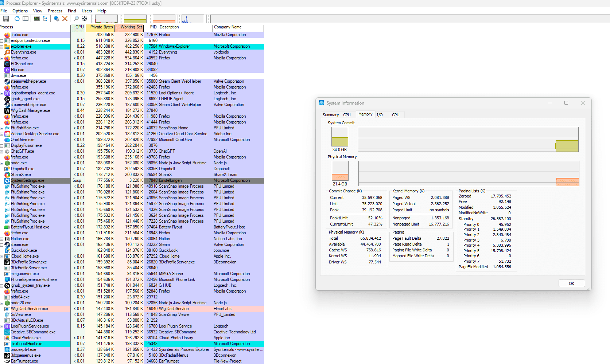
Task: Collapse the Adobe Desktop Service.exe tree node
Action: pos(1,134)
